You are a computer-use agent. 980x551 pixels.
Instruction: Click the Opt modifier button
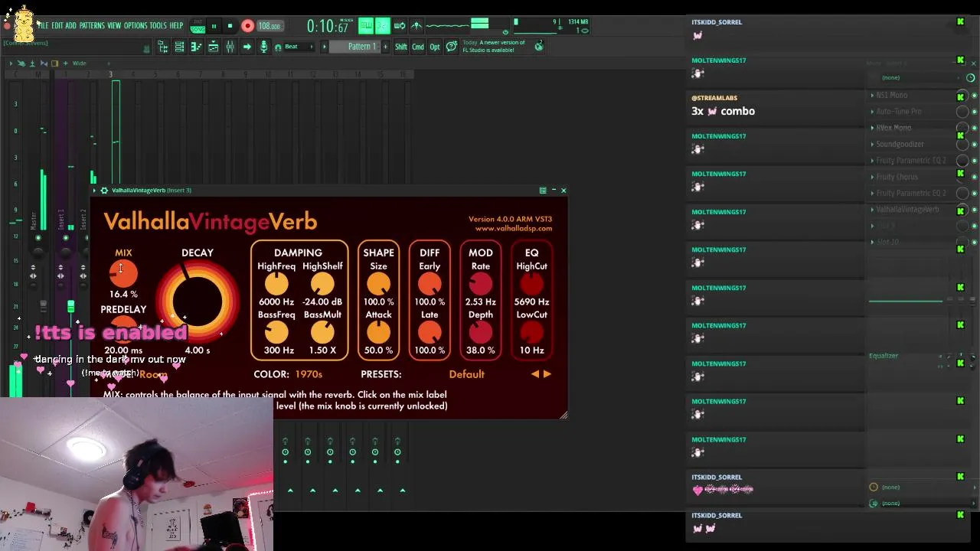[x=435, y=47]
